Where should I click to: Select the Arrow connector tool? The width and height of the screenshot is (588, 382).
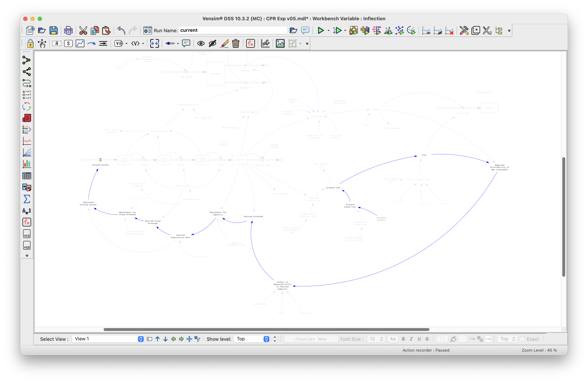pos(92,43)
